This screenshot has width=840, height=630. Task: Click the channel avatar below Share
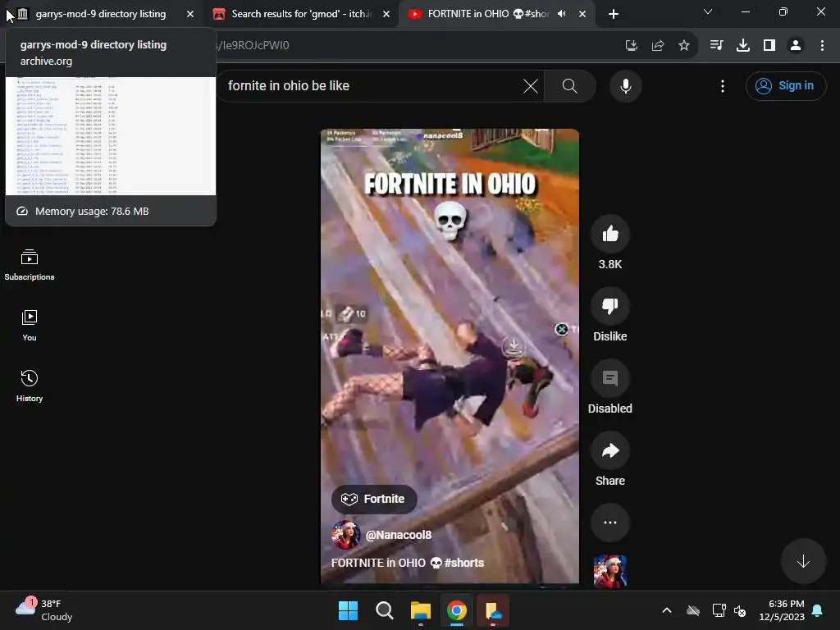point(610,572)
